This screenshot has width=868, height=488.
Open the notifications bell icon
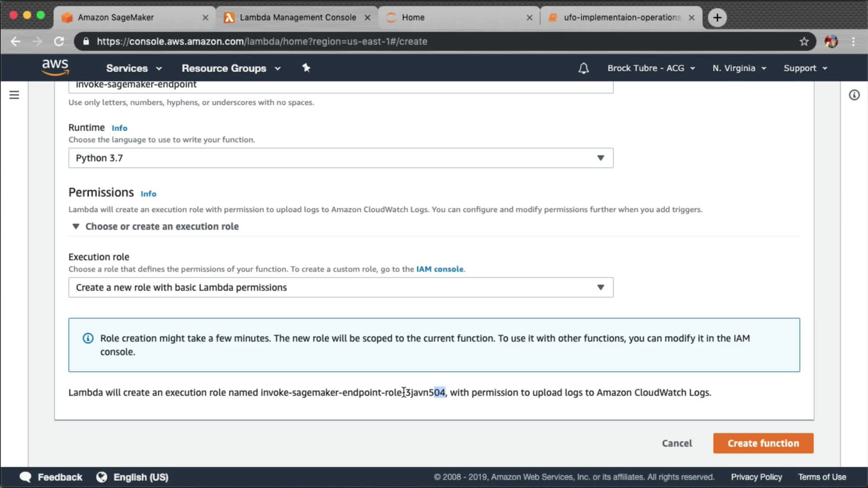[583, 68]
